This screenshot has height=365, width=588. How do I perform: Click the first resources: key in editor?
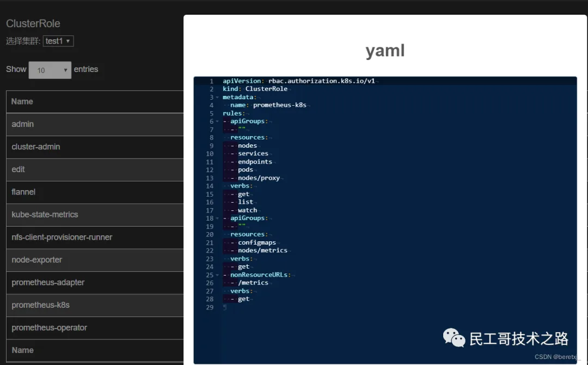coord(249,138)
